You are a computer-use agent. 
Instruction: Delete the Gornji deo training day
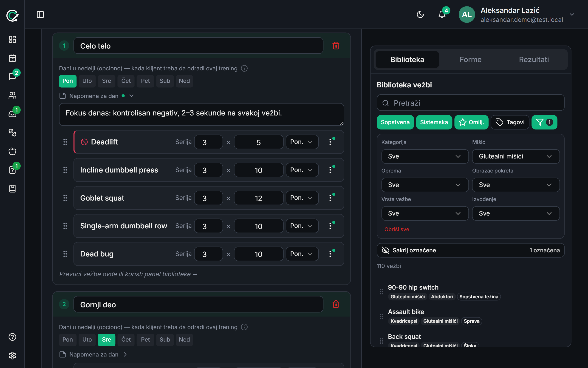pos(336,304)
